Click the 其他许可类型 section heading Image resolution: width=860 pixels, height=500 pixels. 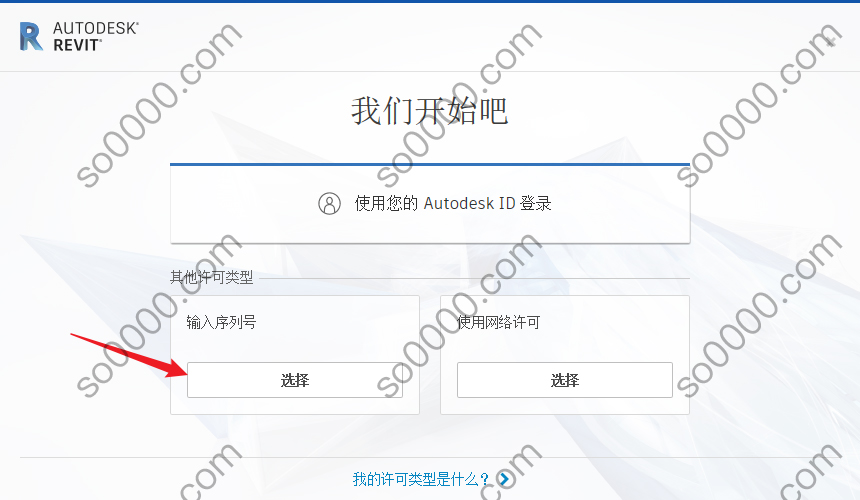click(x=212, y=277)
